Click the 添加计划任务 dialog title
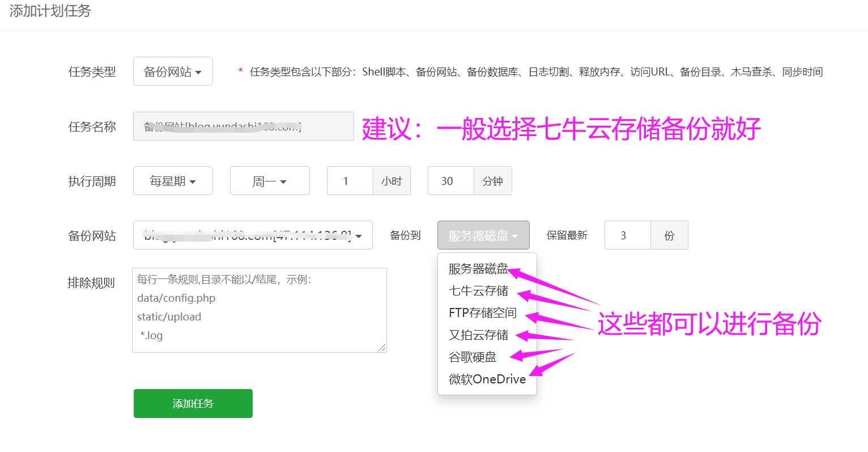Viewport: 868px width, 452px height. click(x=50, y=11)
